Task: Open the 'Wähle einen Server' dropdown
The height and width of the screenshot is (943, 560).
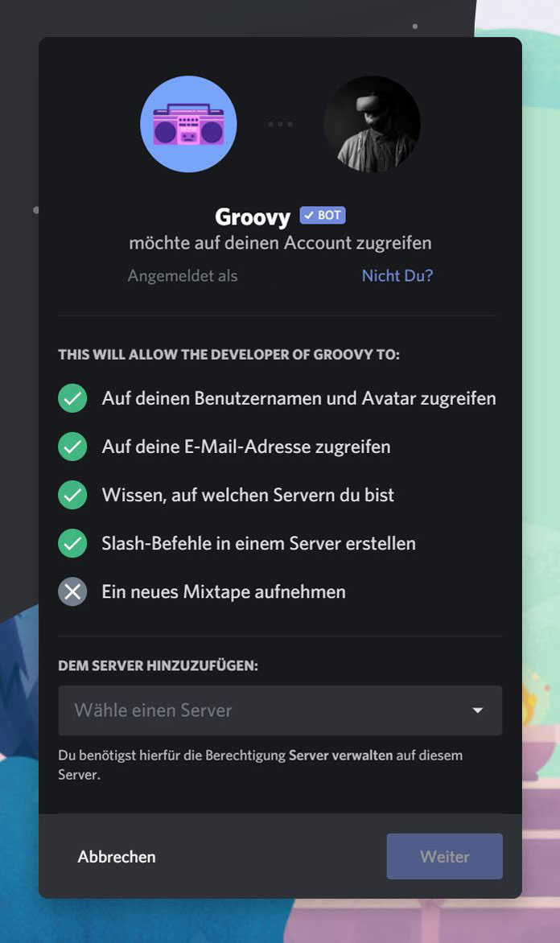Action: 280,710
